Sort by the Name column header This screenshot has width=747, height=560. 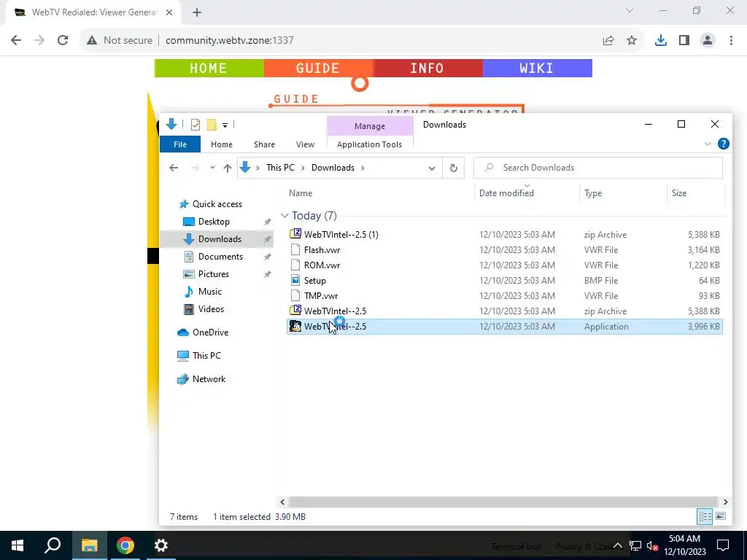(301, 192)
